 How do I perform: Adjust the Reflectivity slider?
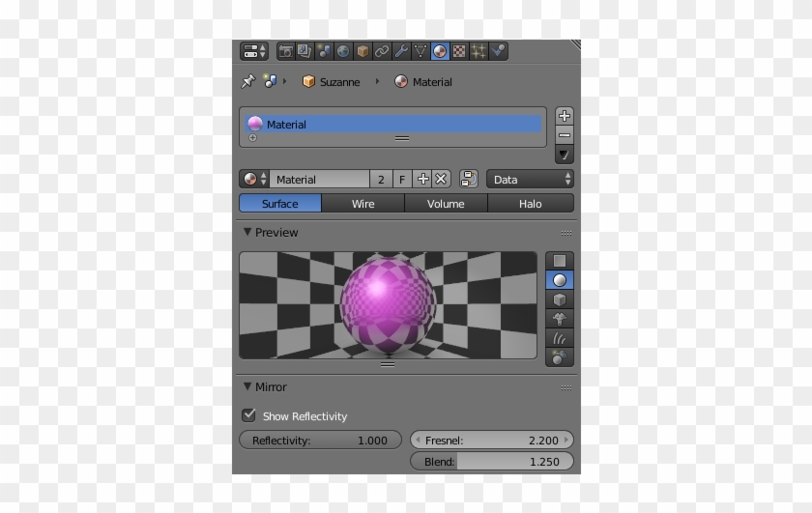pos(321,440)
